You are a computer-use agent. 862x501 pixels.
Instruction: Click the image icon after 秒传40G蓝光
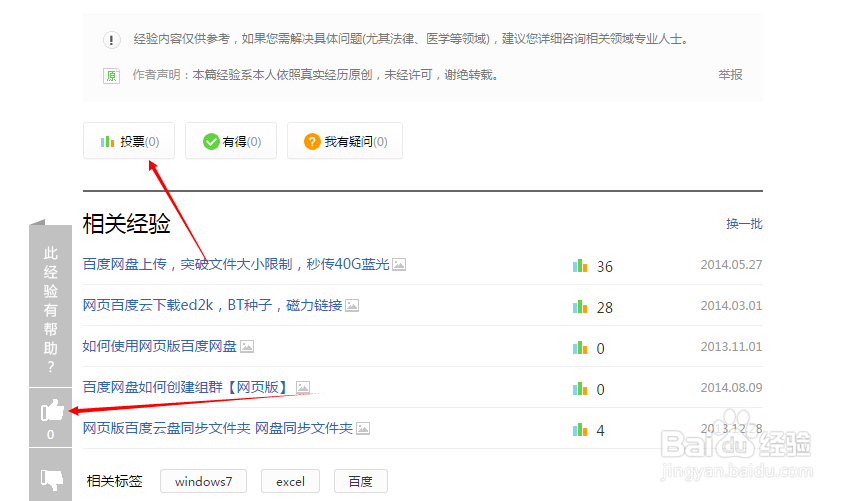pos(399,265)
